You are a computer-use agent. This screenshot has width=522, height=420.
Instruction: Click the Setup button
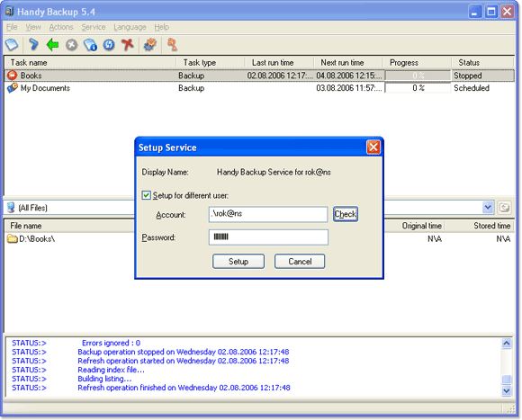click(238, 262)
